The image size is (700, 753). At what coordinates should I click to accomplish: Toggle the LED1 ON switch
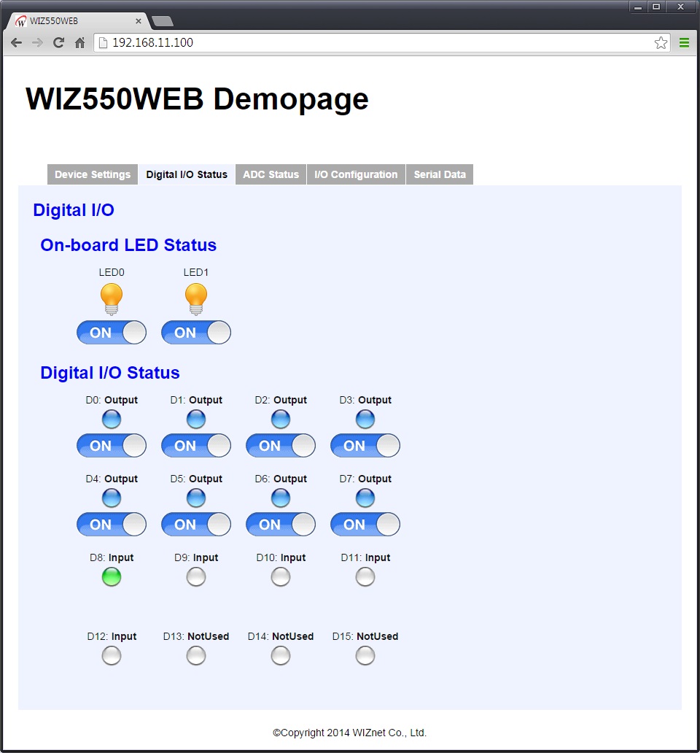pyautogui.click(x=195, y=332)
